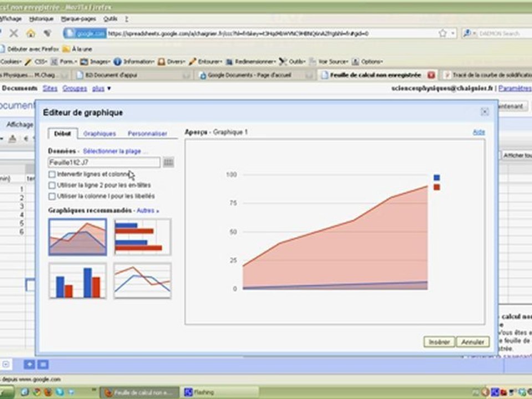Click the Autres recommended charts link

coord(147,211)
